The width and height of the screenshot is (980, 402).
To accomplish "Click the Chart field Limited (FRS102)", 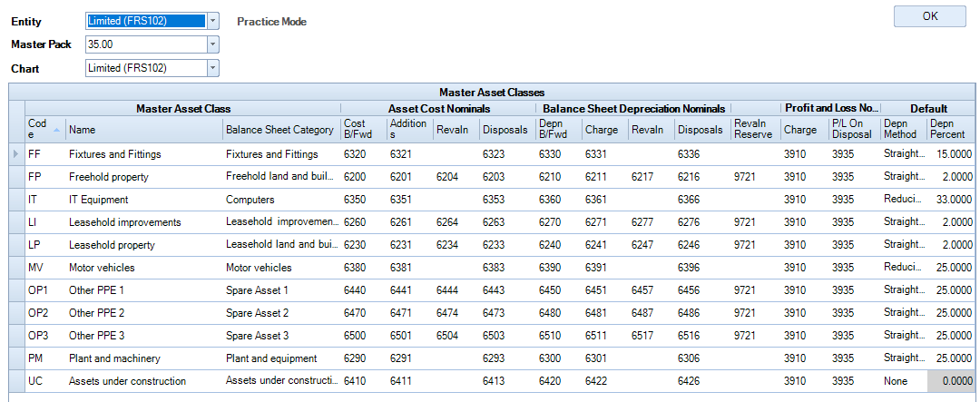I will (x=145, y=67).
